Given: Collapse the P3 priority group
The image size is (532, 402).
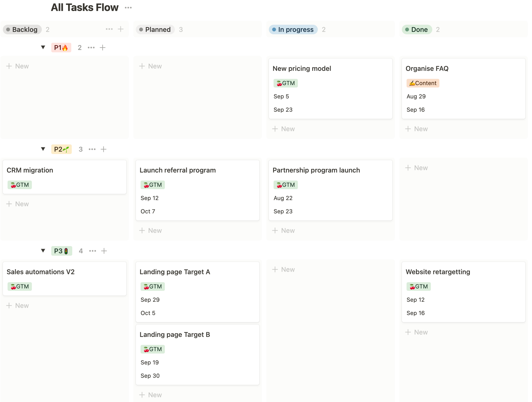Looking at the screenshot, I should point(43,251).
